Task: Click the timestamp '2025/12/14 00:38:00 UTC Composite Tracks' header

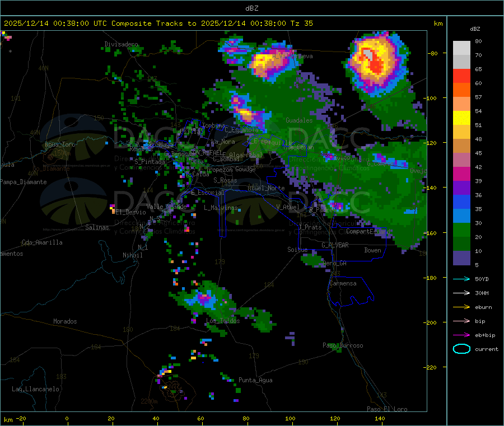Action: point(94,24)
